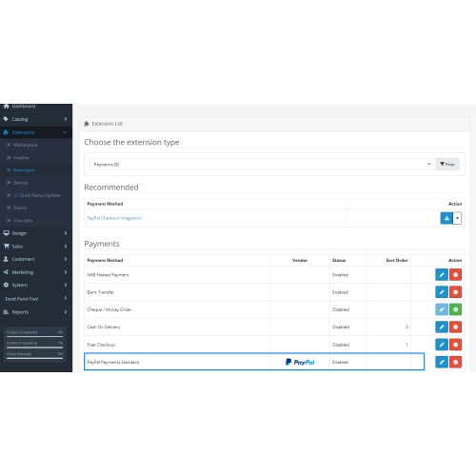Open Cron Jobs under Extensions

[x=23, y=221]
